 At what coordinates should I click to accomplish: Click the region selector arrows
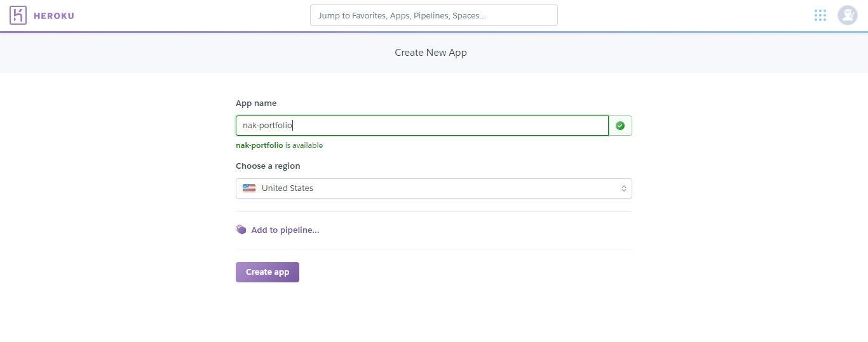(x=624, y=188)
